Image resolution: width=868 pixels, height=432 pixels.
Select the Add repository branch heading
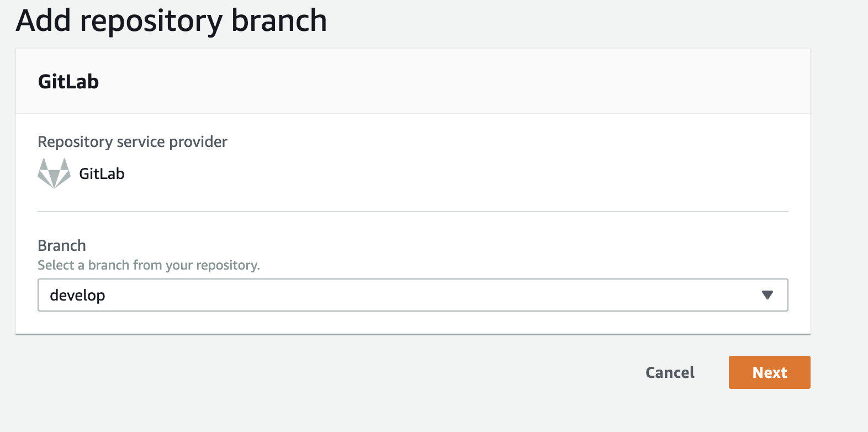point(171,21)
